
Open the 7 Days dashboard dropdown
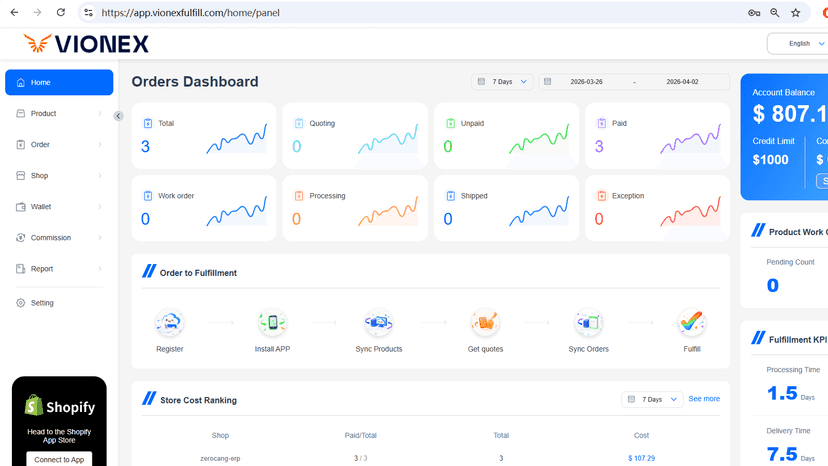pyautogui.click(x=502, y=82)
